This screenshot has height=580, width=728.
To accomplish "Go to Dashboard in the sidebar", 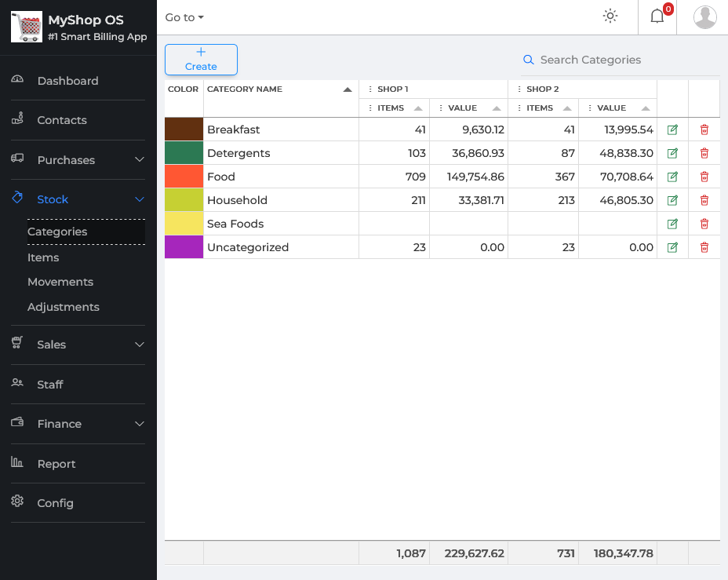I will [x=67, y=81].
